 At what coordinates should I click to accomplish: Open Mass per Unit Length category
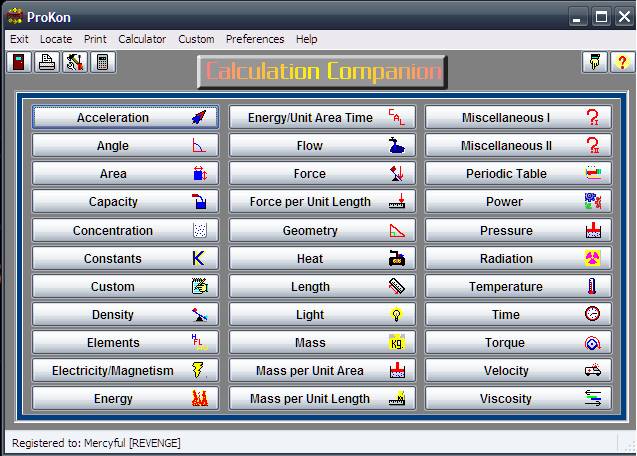tap(322, 398)
